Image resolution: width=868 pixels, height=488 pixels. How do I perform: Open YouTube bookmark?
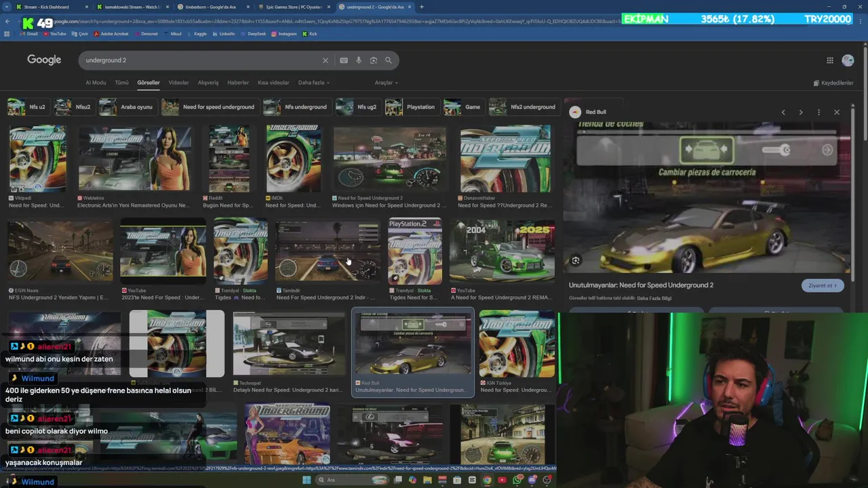click(x=54, y=33)
